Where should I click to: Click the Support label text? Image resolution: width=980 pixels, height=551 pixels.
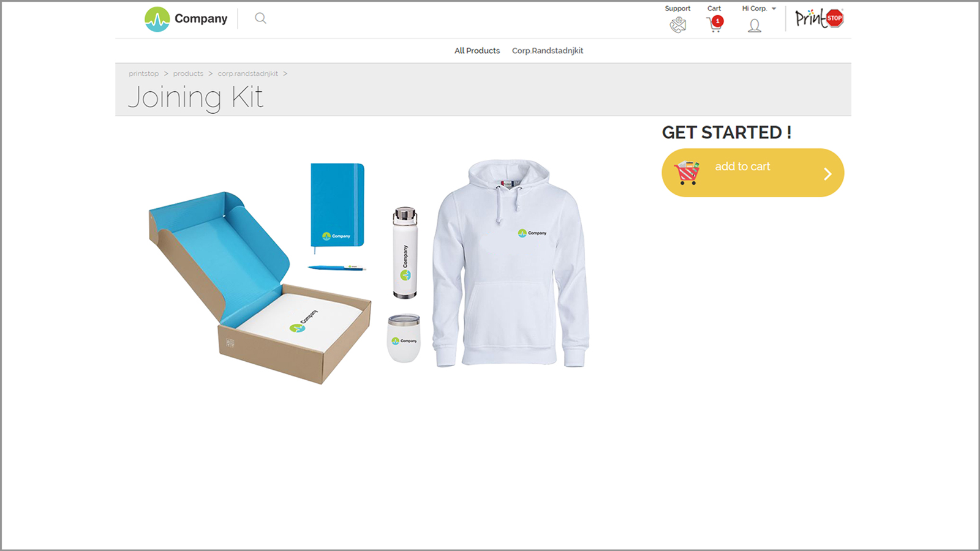click(677, 9)
